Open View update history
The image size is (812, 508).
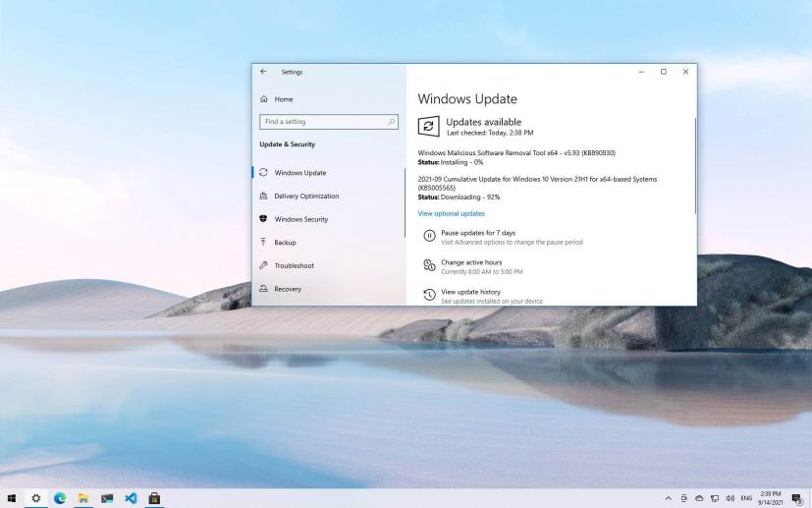470,292
